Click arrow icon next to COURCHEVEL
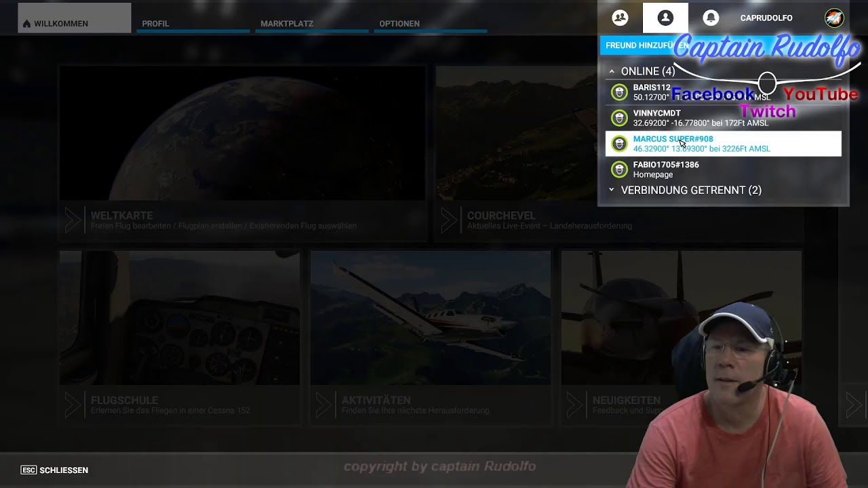Viewport: 868px width, 488px height. coord(449,220)
